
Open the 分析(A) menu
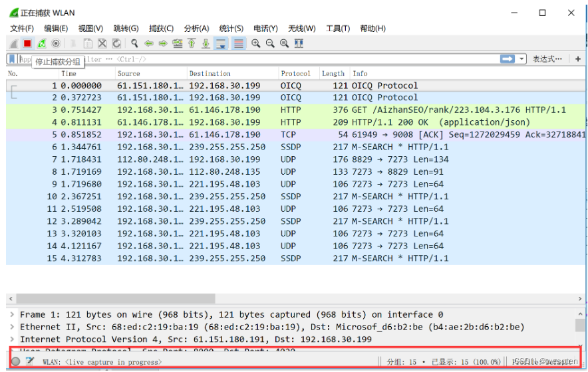coord(196,29)
